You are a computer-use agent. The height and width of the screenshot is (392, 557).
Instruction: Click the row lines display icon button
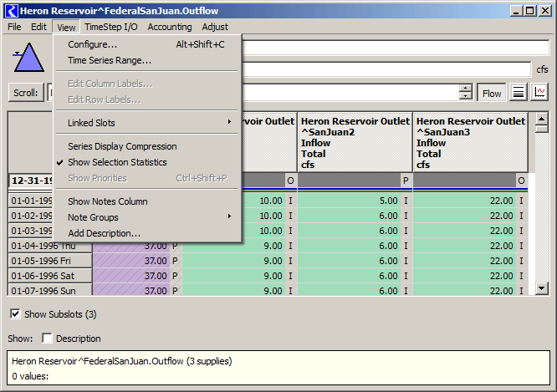pos(519,93)
